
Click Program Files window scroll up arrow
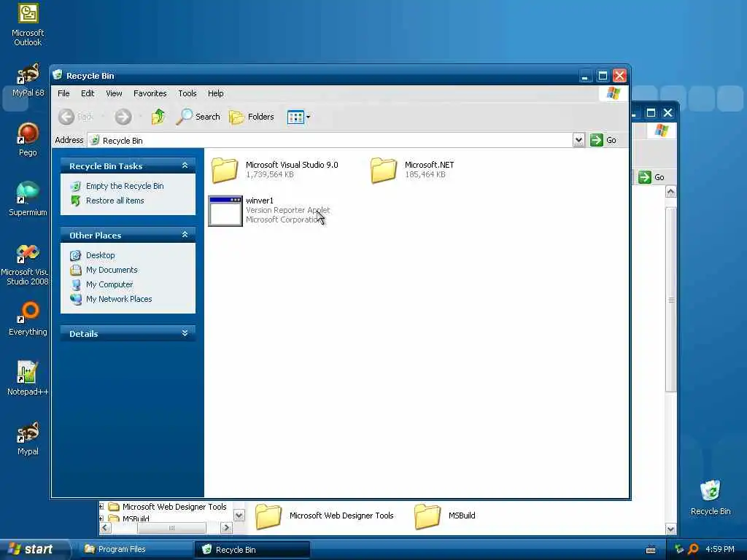(671, 192)
